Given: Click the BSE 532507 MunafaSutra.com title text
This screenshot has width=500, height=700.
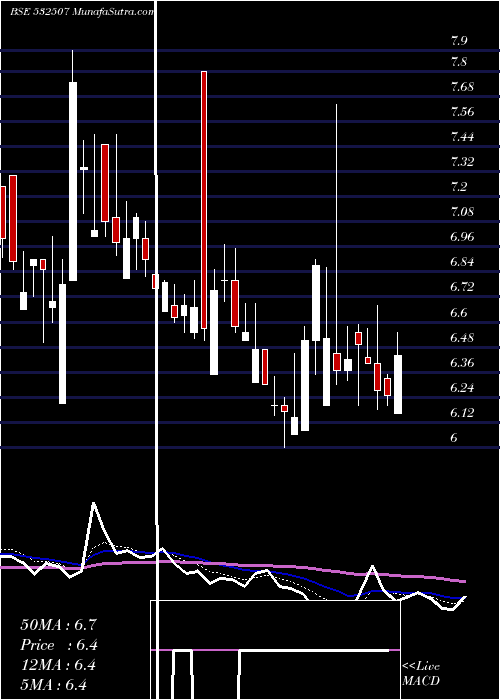Looking at the screenshot, I should tap(82, 12).
